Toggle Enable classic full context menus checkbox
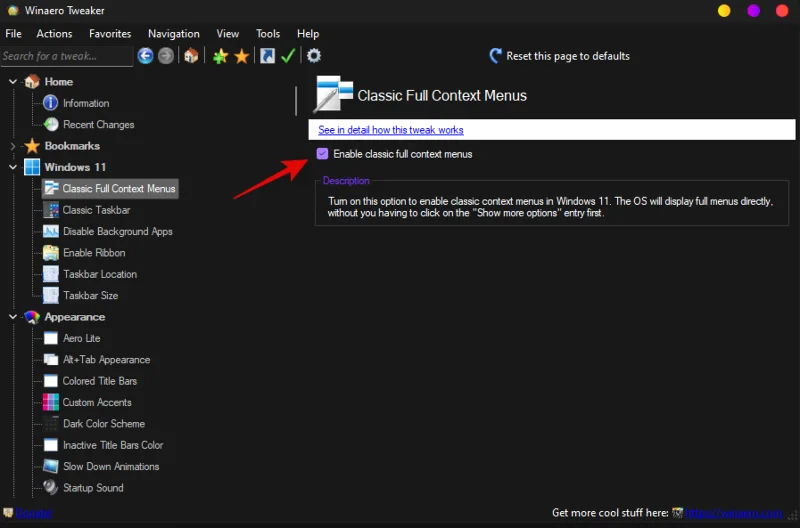800x528 pixels. point(322,154)
